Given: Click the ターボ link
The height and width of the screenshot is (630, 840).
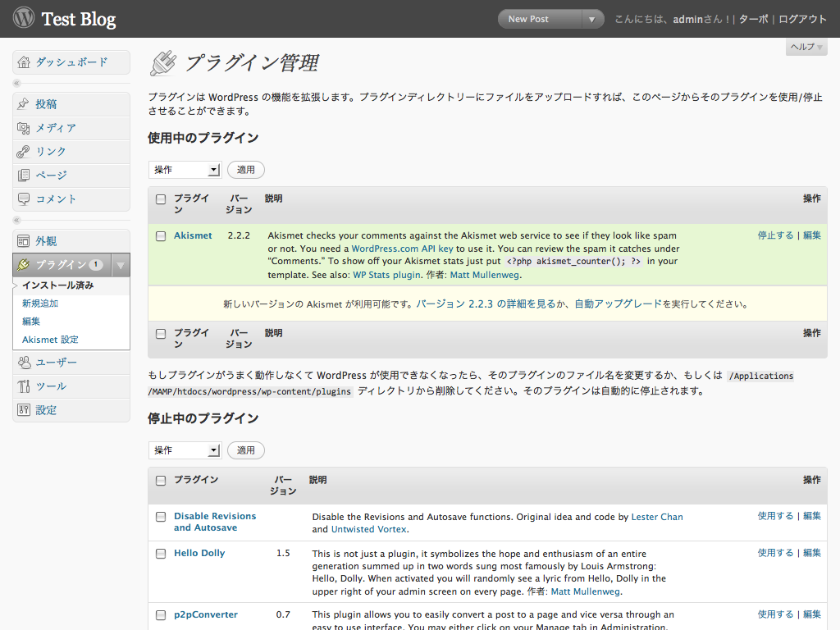Looking at the screenshot, I should (x=754, y=20).
